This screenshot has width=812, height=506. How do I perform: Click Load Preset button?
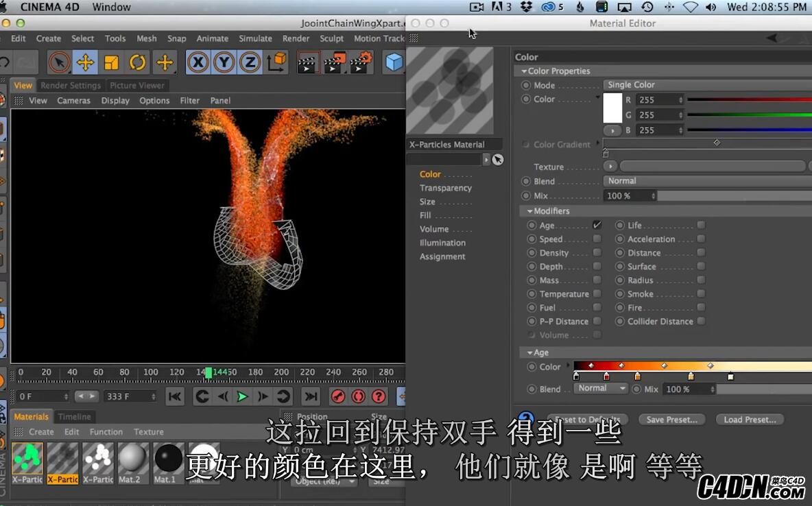(750, 420)
